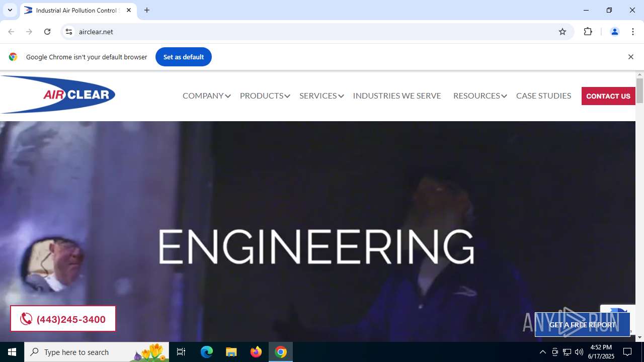Open the COMPANY menu item
Viewport: 644px width, 362px height.
click(x=203, y=96)
